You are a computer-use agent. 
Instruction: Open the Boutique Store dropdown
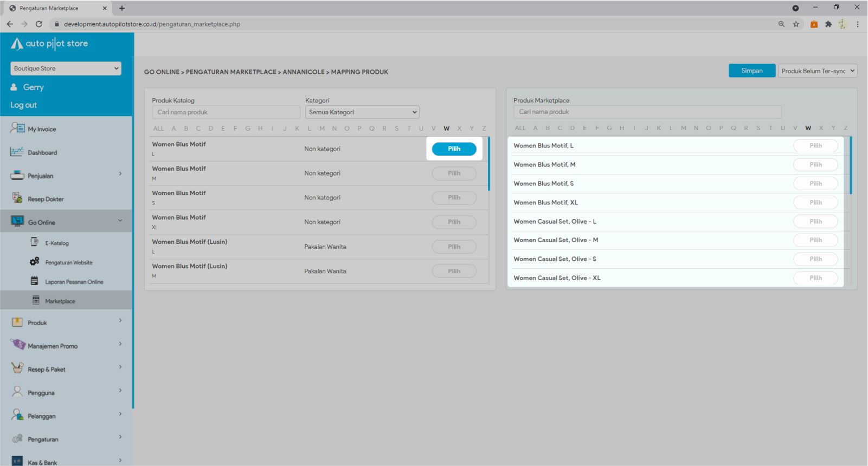click(66, 68)
